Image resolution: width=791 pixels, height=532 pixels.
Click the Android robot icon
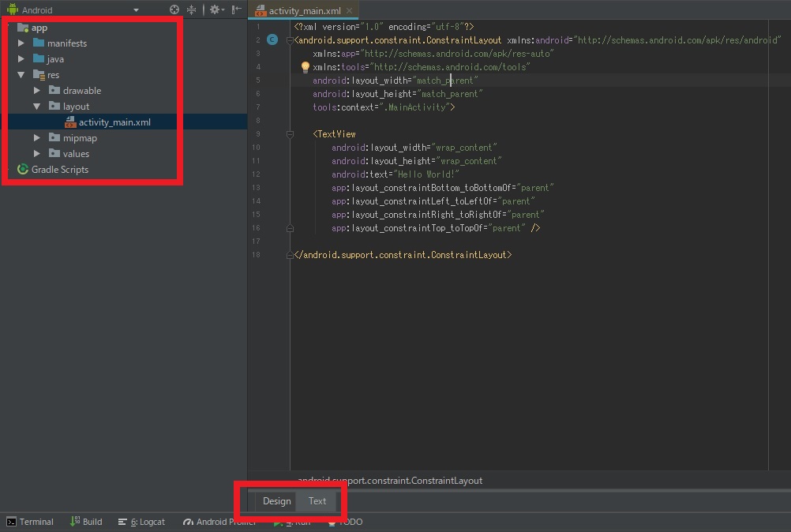coord(12,9)
